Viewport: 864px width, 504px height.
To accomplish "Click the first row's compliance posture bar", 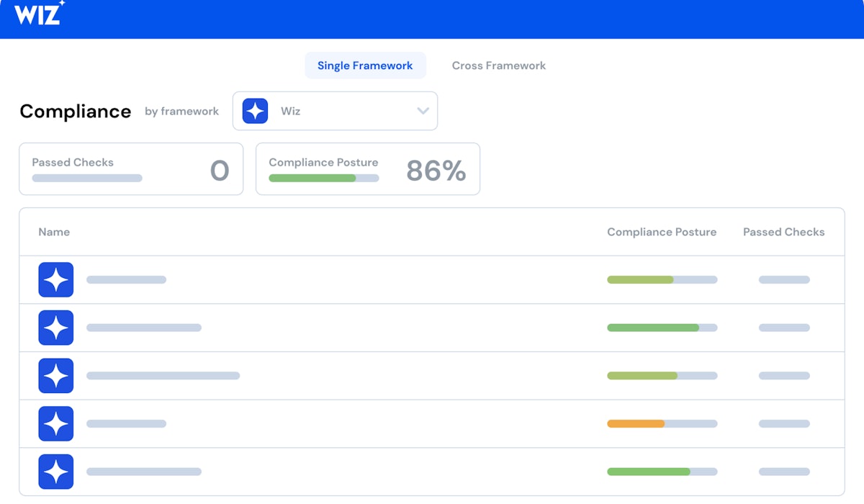I will (662, 279).
